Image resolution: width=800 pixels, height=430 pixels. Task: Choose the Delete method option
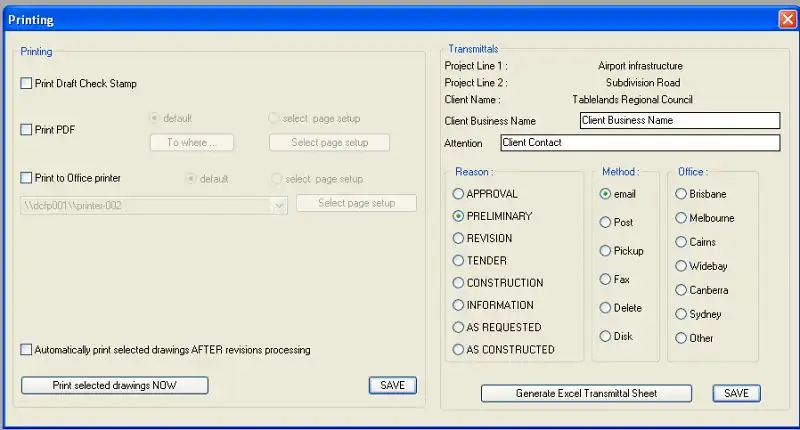605,308
